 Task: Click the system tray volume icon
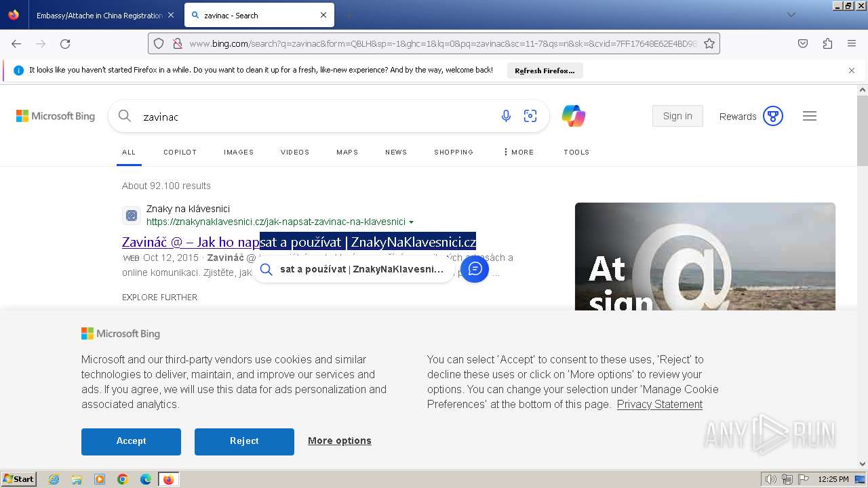770,479
